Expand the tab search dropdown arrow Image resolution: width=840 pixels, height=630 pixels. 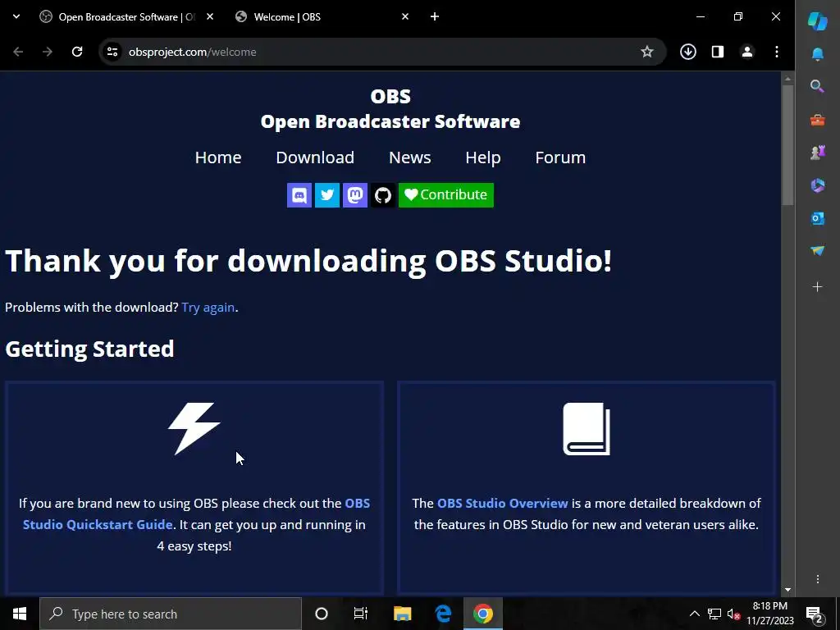pos(16,16)
